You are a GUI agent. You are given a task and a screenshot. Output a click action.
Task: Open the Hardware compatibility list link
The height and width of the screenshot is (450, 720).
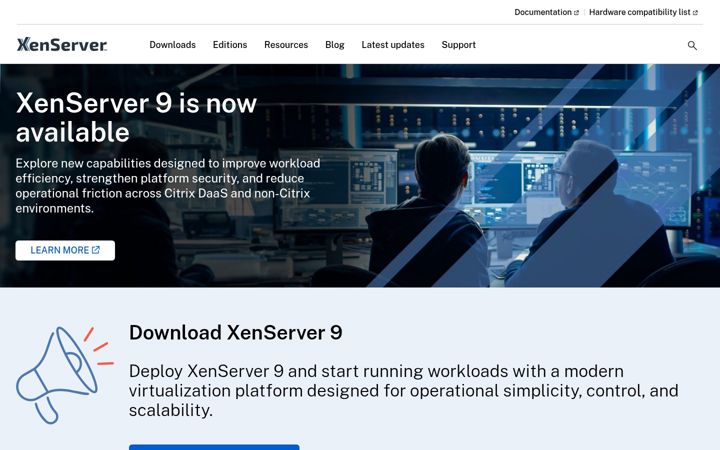click(x=643, y=12)
